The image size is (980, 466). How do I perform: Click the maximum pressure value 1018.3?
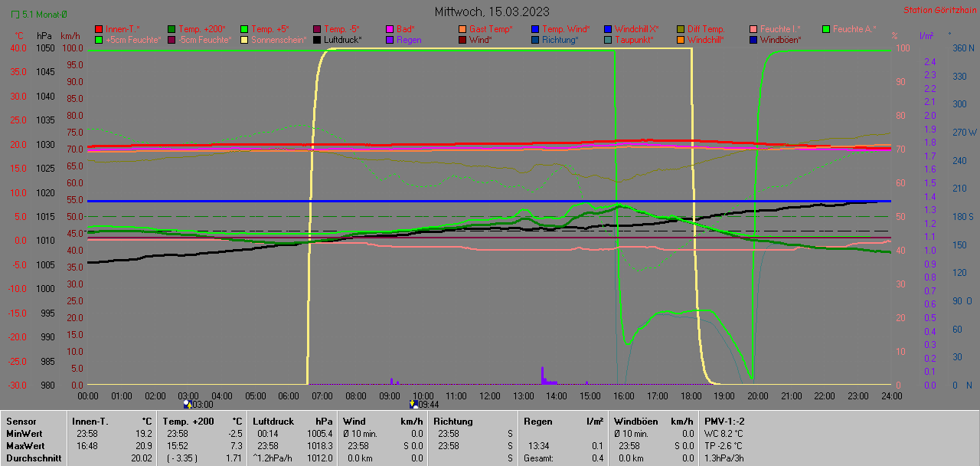tap(320, 446)
